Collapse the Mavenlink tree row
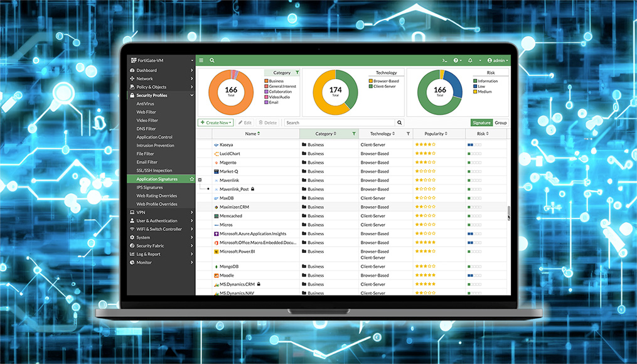This screenshot has width=637, height=364. click(200, 179)
